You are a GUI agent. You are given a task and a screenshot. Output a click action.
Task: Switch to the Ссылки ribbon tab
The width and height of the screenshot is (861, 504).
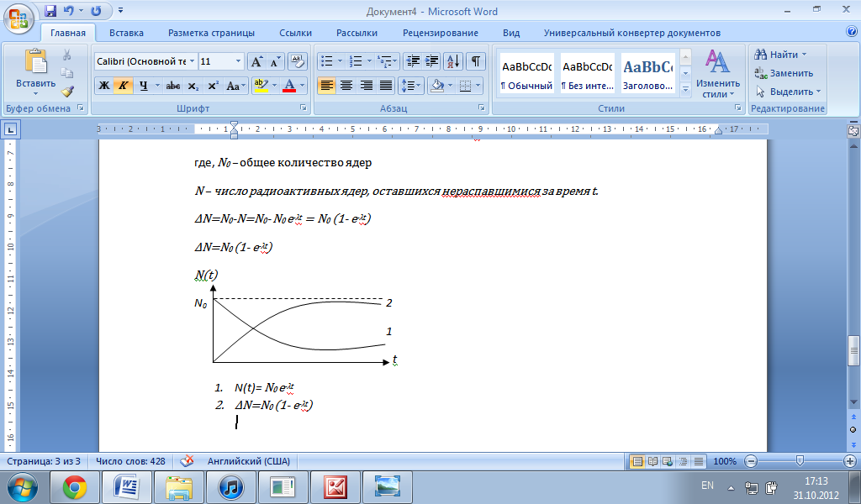[x=295, y=33]
